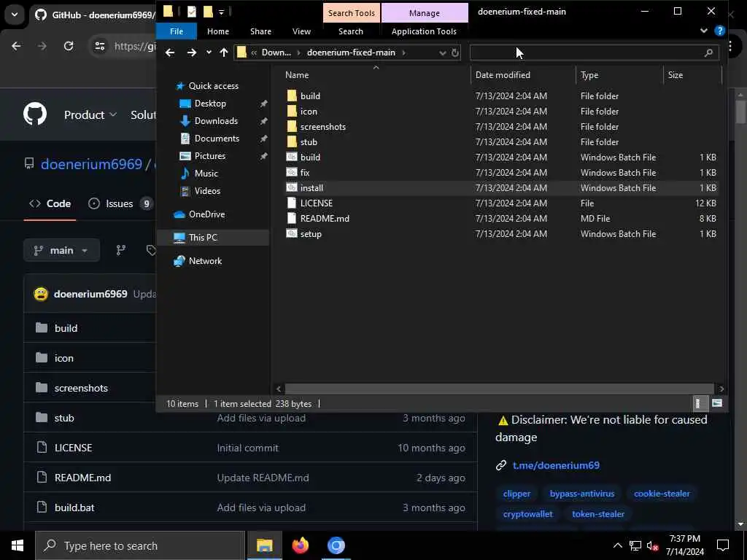
Task: Open the build folder in File Explorer
Action: [310, 96]
